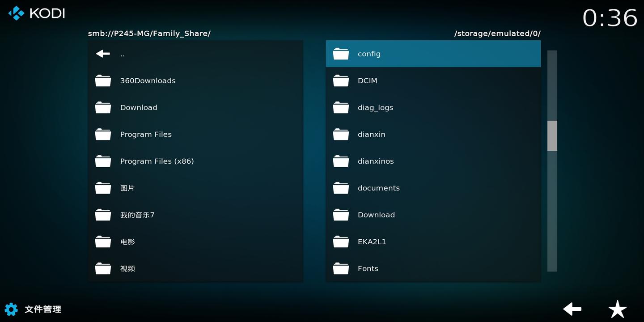This screenshot has width=644, height=322.
Task: Click the diag_logs folder icon
Action: 341,107
